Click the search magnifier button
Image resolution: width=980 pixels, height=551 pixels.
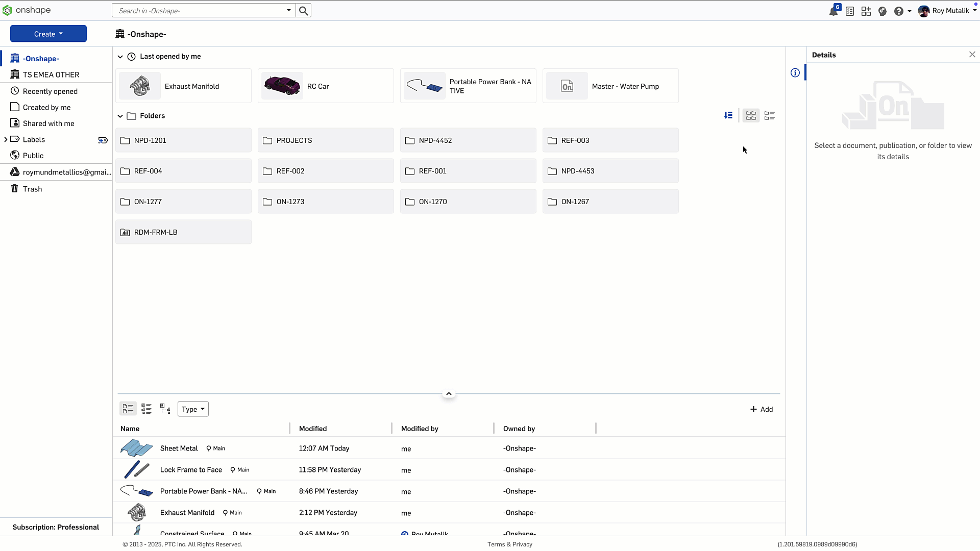pyautogui.click(x=304, y=11)
